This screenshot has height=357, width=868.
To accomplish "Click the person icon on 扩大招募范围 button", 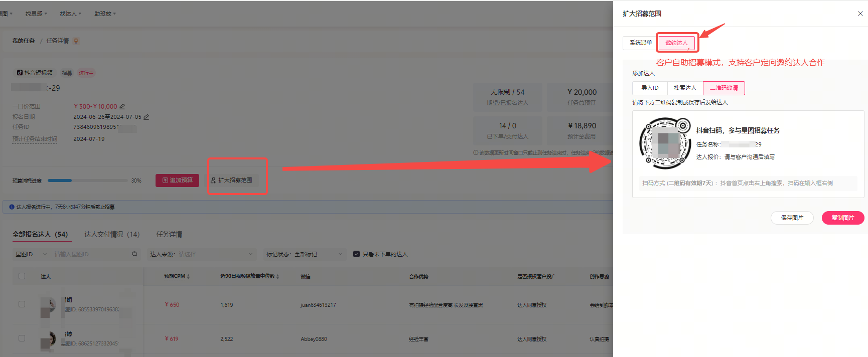I will (x=213, y=180).
